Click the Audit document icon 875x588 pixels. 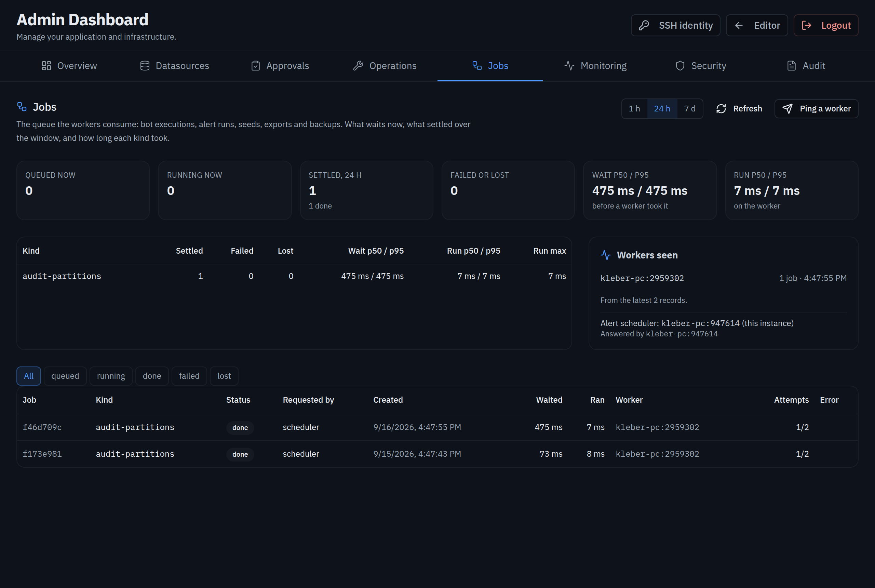[x=791, y=66]
